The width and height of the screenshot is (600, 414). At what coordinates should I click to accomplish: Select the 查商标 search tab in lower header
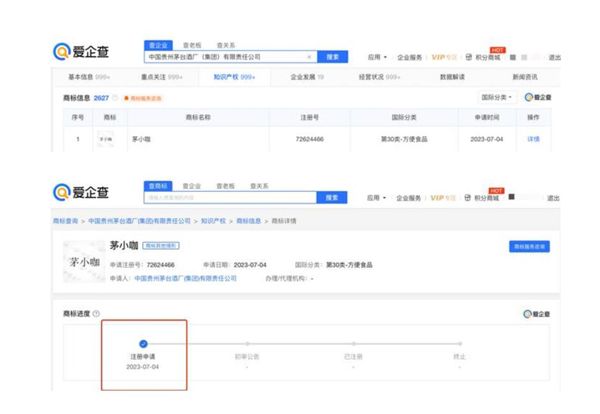pos(158,186)
